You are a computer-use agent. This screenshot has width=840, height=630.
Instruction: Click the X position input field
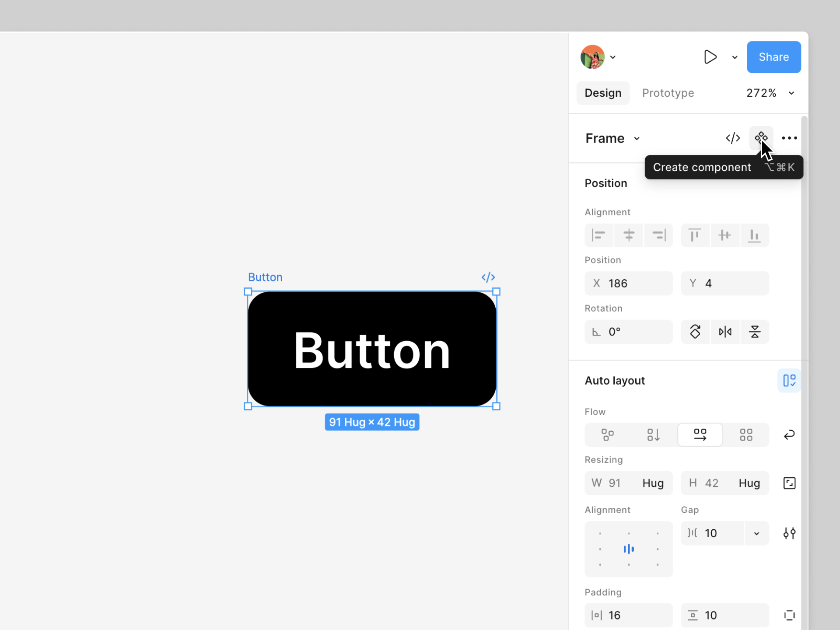click(629, 283)
